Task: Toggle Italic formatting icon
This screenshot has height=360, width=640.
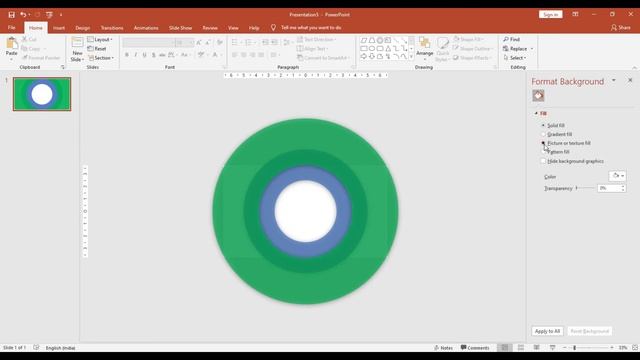Action: [136, 55]
